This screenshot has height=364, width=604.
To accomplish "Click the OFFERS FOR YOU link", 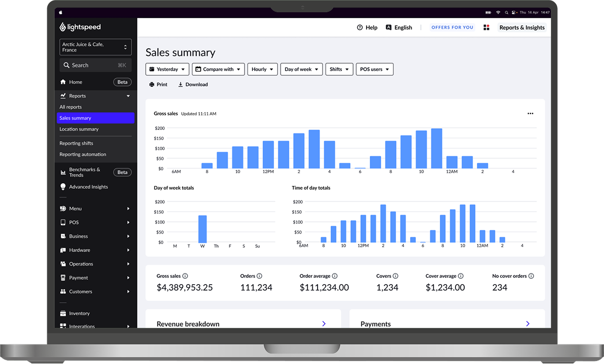I will click(x=452, y=28).
